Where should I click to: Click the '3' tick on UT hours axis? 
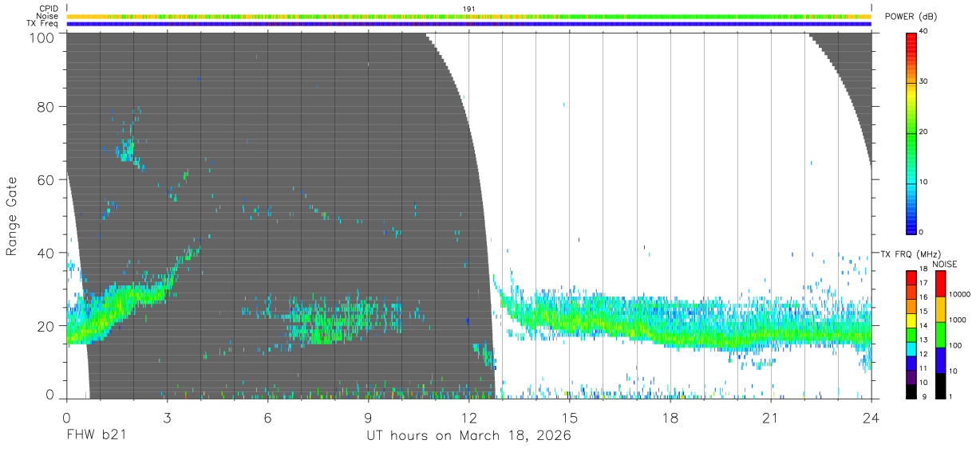[x=168, y=418]
